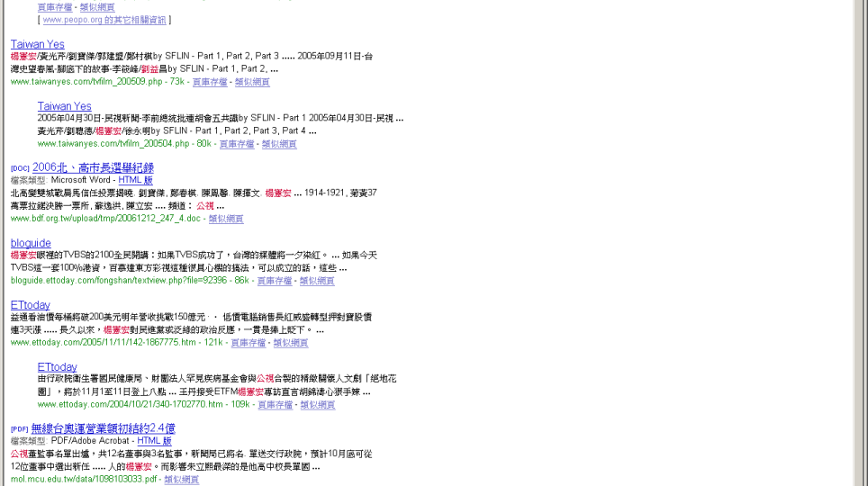Open the peopo.org 其它相關資訊 link
Image resolution: width=868 pixels, height=486 pixels.
(104, 20)
